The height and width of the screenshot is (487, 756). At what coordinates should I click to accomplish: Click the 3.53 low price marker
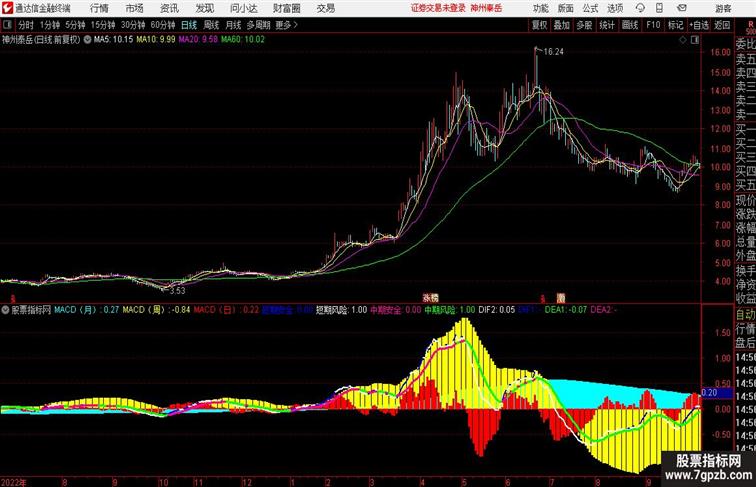tap(177, 291)
